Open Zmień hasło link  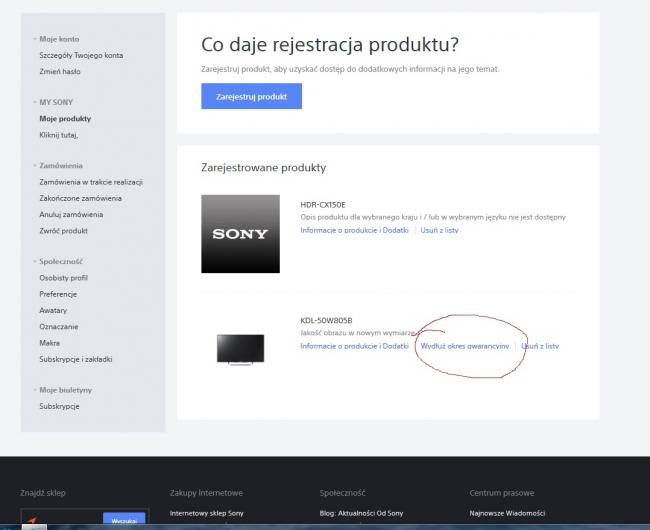(x=60, y=71)
